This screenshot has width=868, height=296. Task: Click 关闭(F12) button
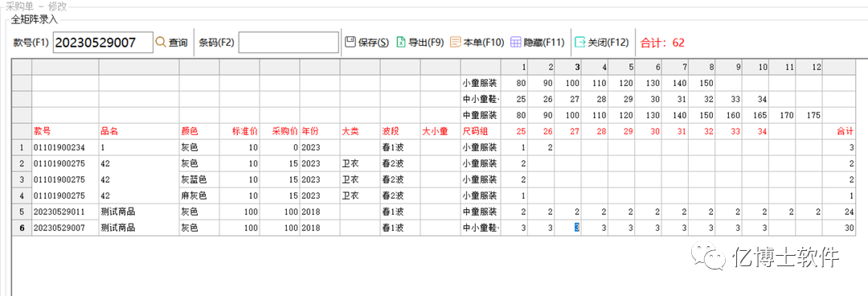tap(602, 42)
